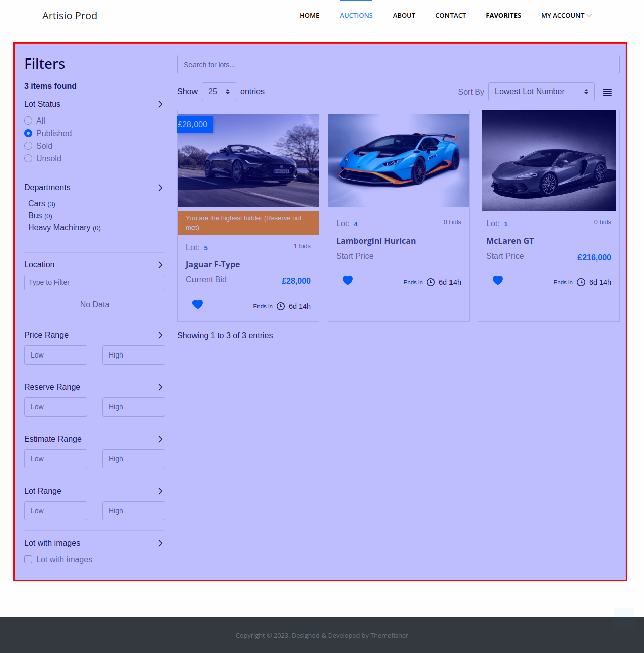Filter by Bus department
The height and width of the screenshot is (653, 644).
coord(40,216)
